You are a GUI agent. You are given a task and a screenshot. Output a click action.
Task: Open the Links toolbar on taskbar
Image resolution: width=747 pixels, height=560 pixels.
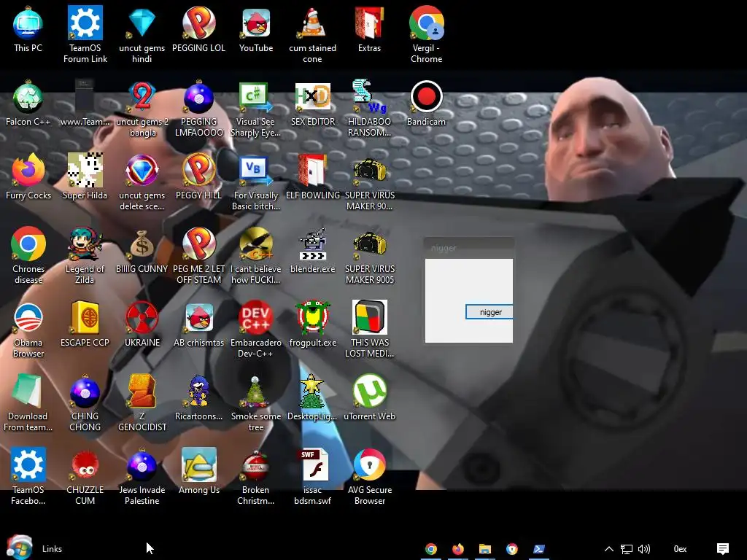pos(52,549)
